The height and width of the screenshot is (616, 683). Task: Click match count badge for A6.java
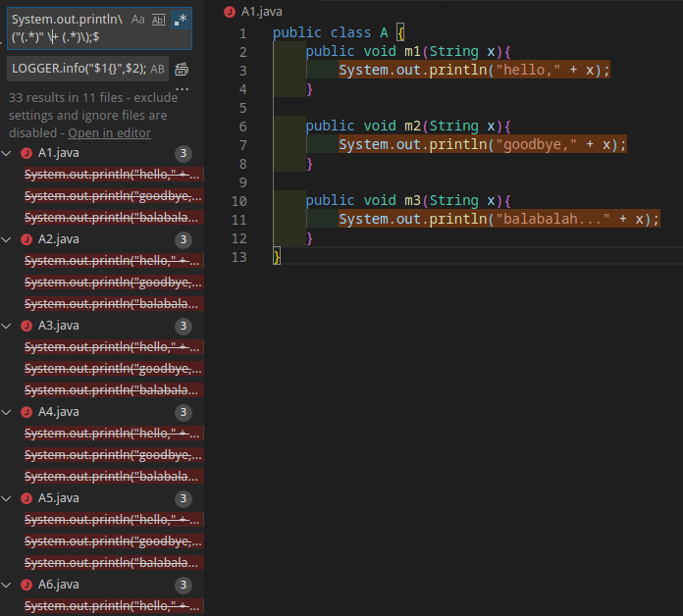(x=184, y=585)
